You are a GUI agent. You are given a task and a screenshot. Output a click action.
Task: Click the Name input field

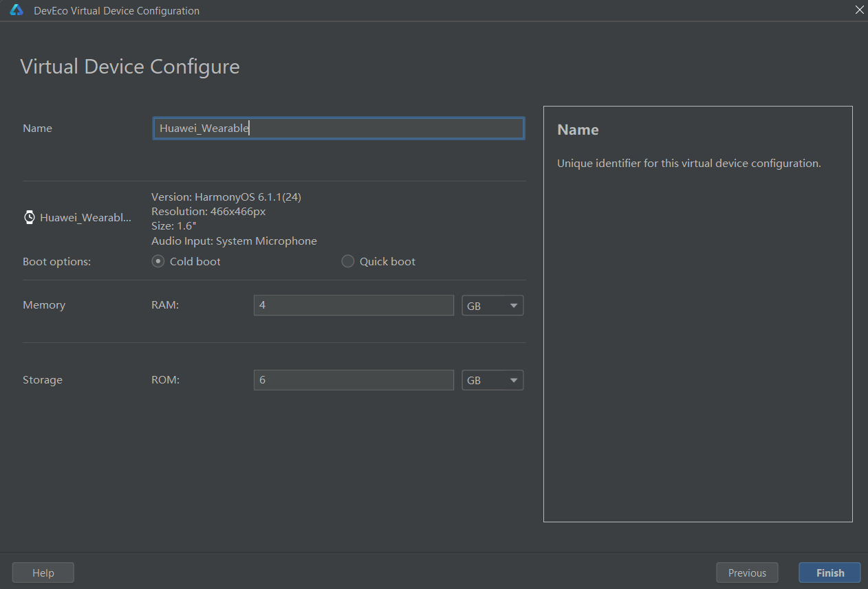[x=339, y=129]
